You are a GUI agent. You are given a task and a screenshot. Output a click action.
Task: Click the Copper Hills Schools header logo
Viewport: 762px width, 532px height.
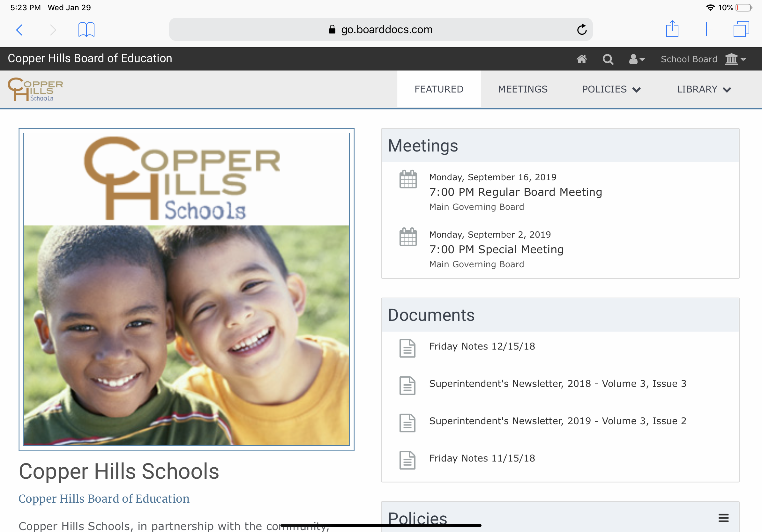35,89
